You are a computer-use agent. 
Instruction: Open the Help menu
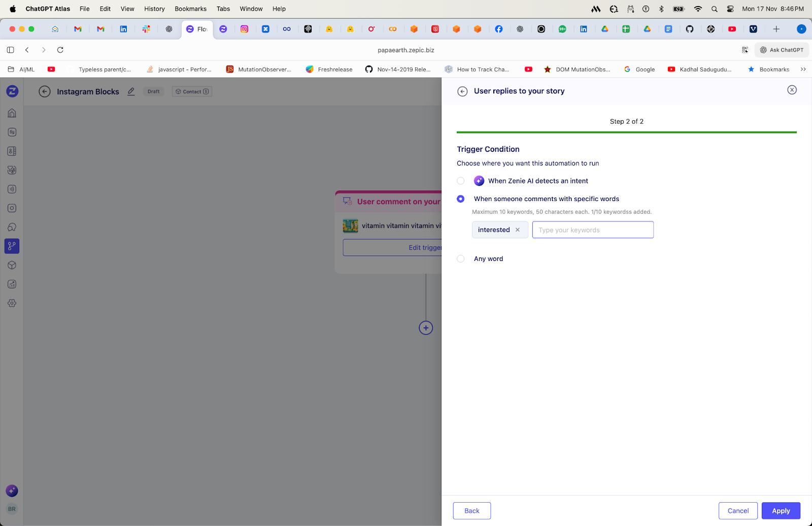[x=279, y=9]
